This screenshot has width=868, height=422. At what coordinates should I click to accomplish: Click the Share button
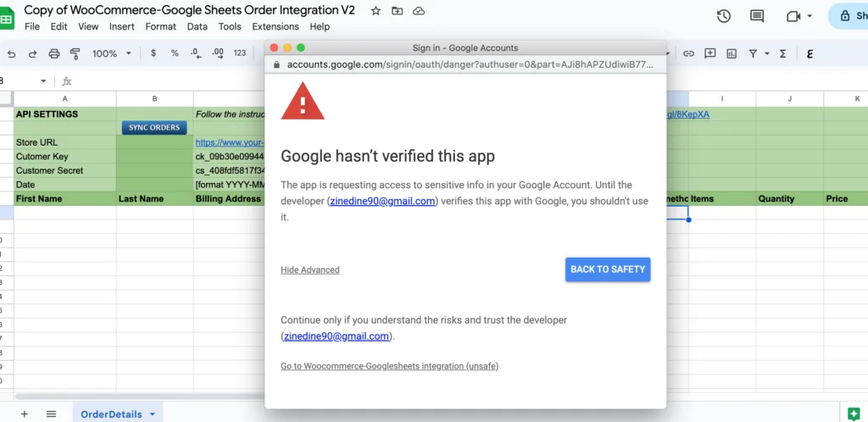[849, 16]
